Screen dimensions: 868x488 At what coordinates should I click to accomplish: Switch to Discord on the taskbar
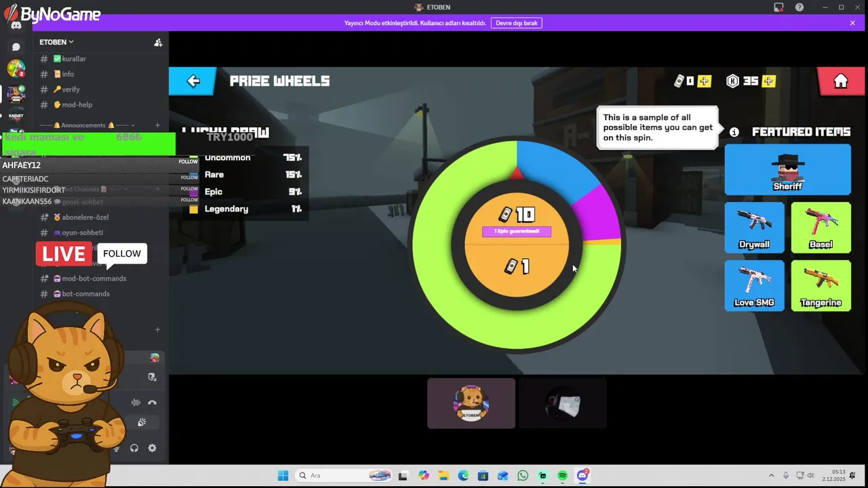pyautogui.click(x=583, y=476)
